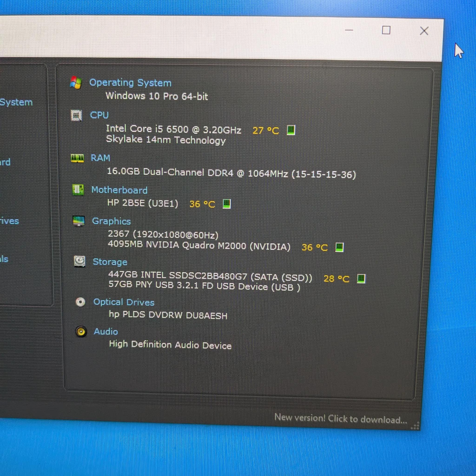Click 'New version! Click to download...' link
Image resolution: width=476 pixels, height=476 pixels.
[341, 418]
